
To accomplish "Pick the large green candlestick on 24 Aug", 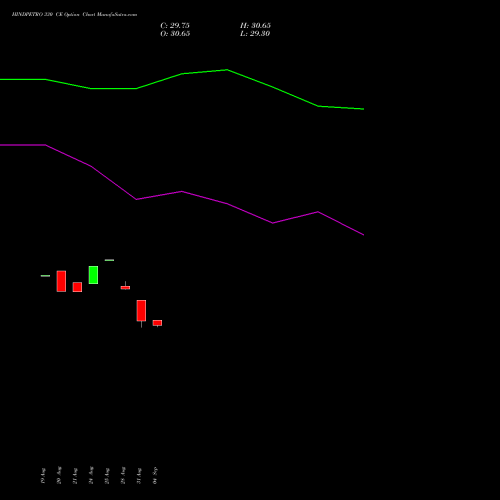I will click(93, 275).
